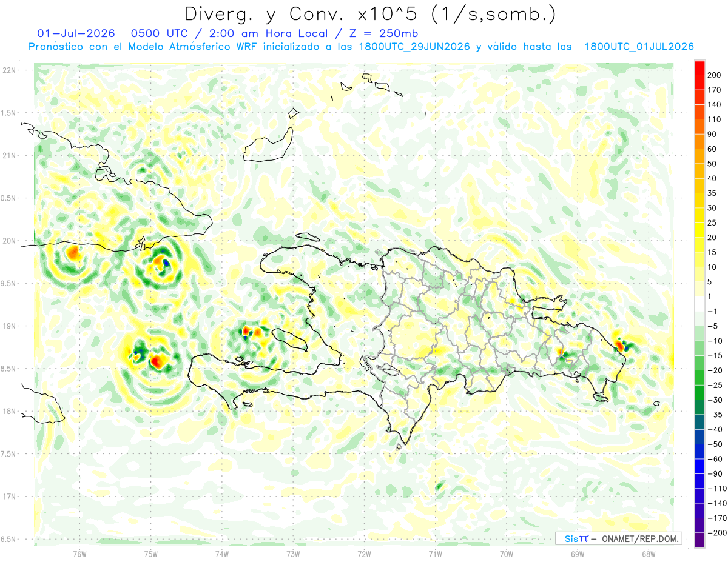Click the colorbar segment between 15 and 20

699,245
